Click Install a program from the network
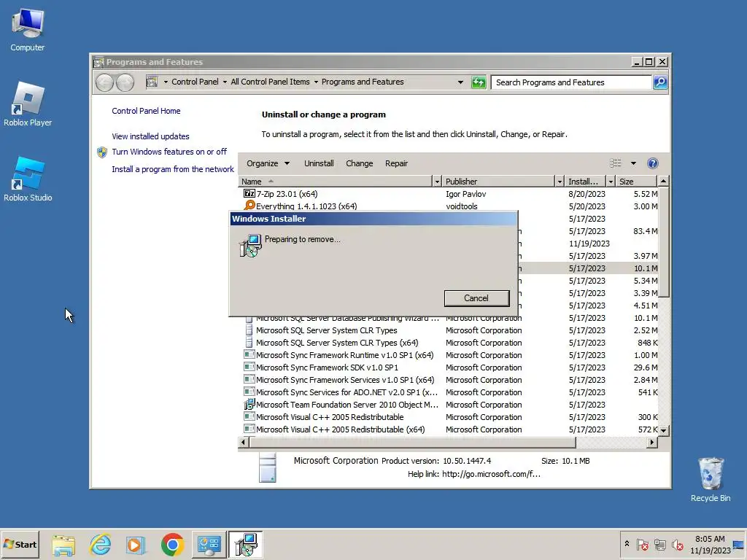The width and height of the screenshot is (747, 560). coord(173,169)
